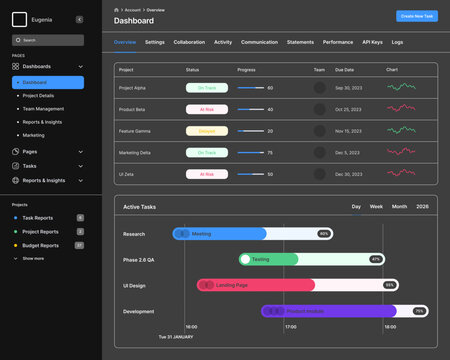Click the Feature Gamma progress bar
Image resolution: width=450 pixels, height=360 pixels.
(x=251, y=131)
